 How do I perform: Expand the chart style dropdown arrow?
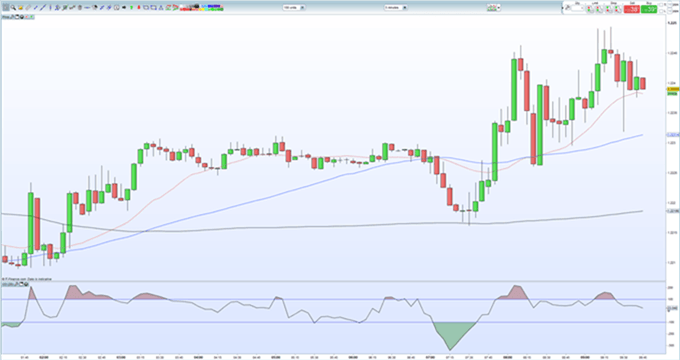tap(499, 8)
